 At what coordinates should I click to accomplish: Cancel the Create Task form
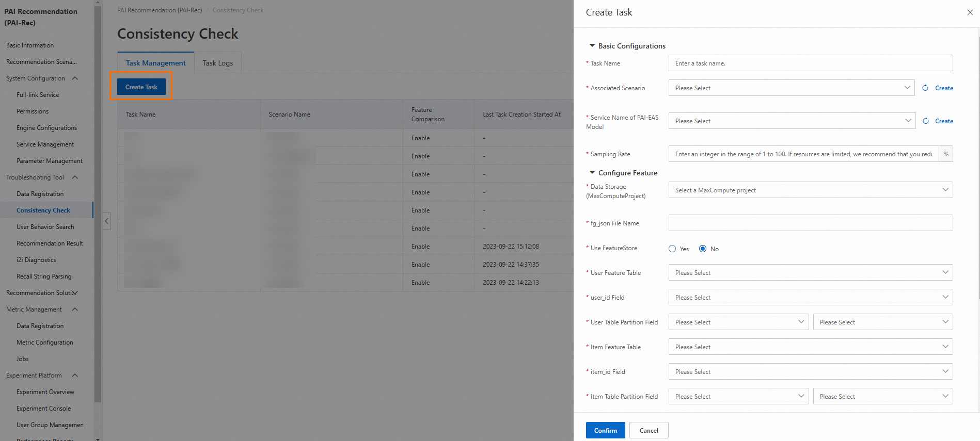(649, 431)
